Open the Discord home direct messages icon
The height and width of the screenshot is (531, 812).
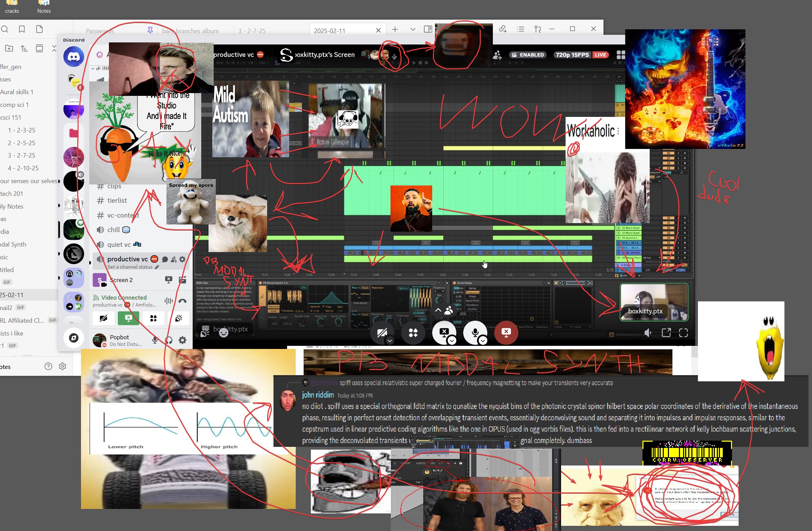tap(73, 57)
